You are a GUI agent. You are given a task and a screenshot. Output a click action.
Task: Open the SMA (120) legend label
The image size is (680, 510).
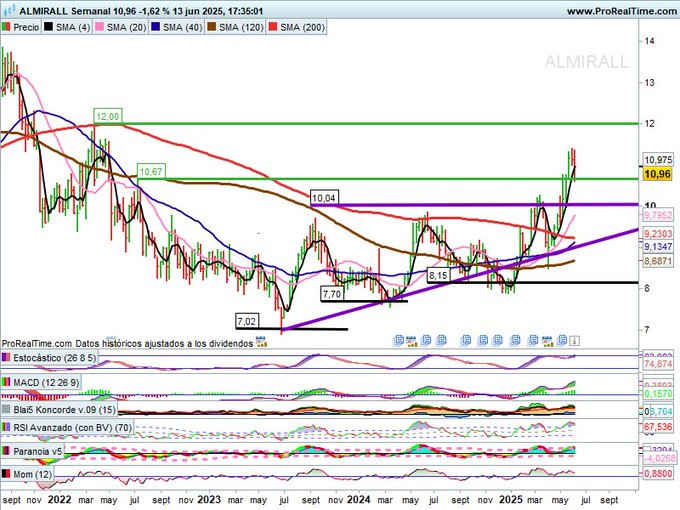pos(241,27)
